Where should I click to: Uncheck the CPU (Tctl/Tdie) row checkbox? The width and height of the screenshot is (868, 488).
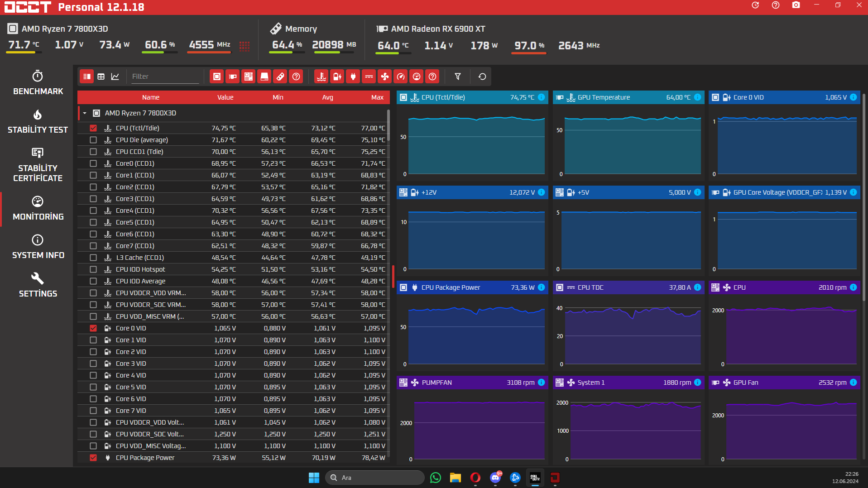pos(93,128)
